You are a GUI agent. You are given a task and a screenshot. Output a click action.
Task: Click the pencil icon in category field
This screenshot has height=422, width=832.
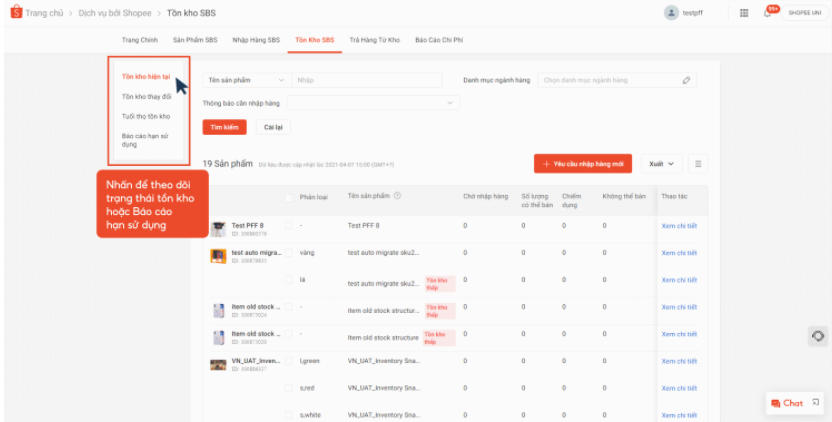click(686, 80)
